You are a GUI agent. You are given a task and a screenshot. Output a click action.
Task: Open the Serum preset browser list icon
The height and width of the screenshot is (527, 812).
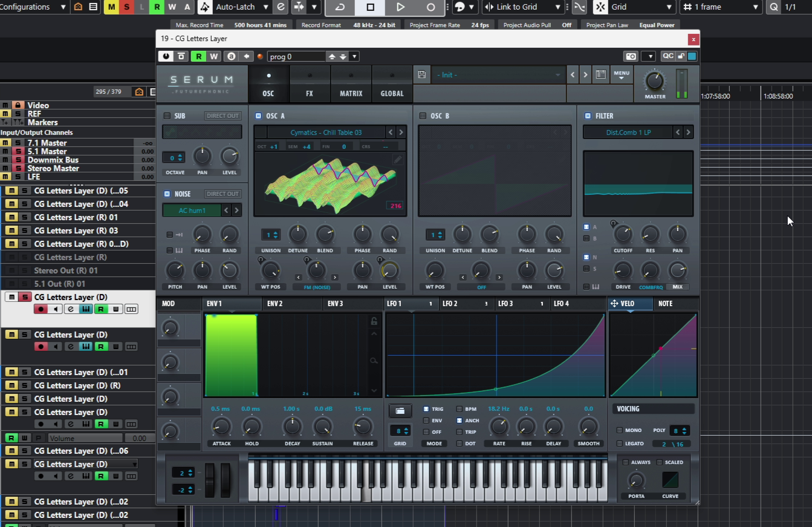(x=600, y=75)
